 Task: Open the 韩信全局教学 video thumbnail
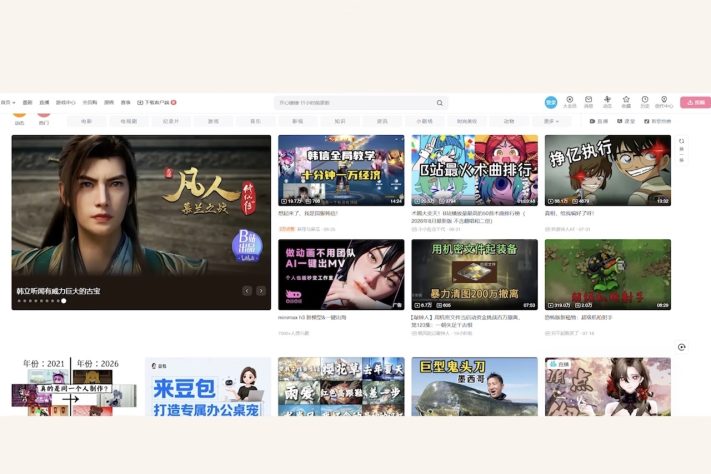(341, 170)
